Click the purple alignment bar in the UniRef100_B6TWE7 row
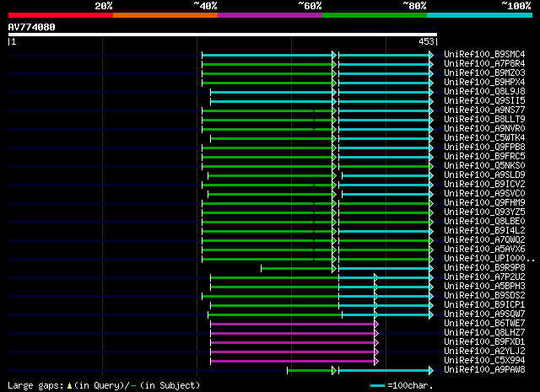Image resolution: width=540 pixels, height=392 pixels. click(293, 325)
